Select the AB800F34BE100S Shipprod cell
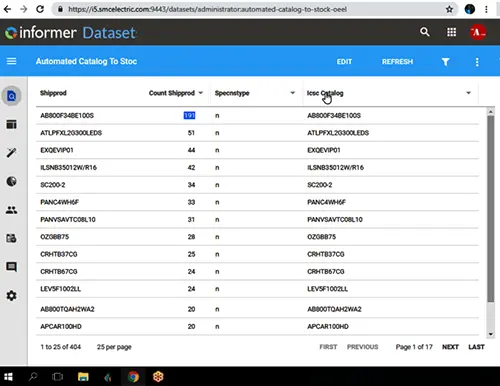The height and width of the screenshot is (386, 500). coord(67,116)
